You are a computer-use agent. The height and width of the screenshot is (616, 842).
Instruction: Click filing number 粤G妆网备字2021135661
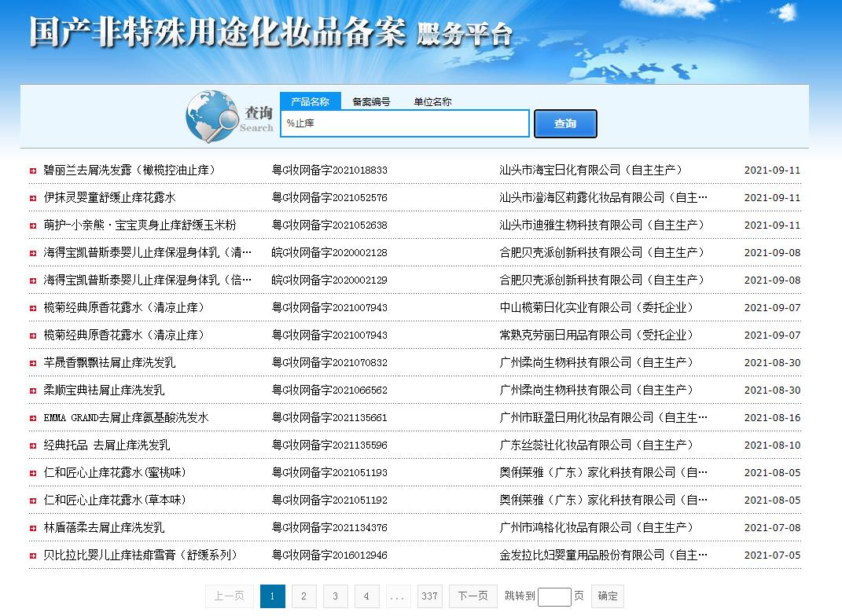(329, 417)
